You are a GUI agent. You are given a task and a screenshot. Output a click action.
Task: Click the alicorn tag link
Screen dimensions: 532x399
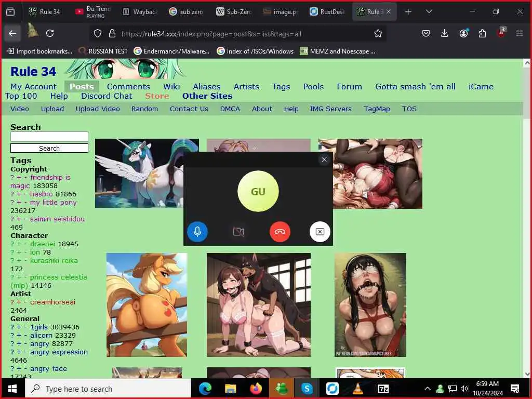(x=41, y=335)
